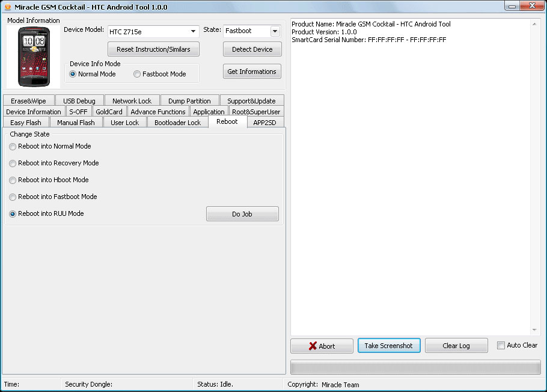Open the Device Model dropdown
The image size is (547, 392).
click(x=193, y=31)
